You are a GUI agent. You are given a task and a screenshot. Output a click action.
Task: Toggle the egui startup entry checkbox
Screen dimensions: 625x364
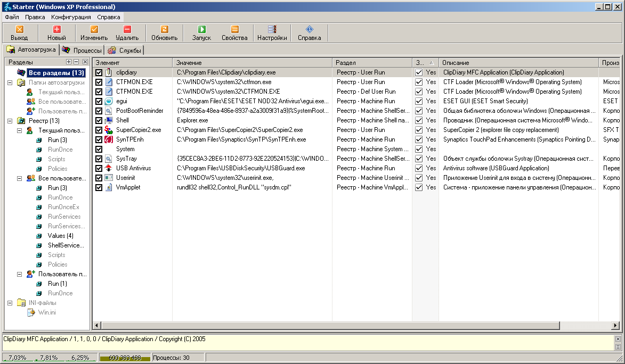pyautogui.click(x=99, y=101)
